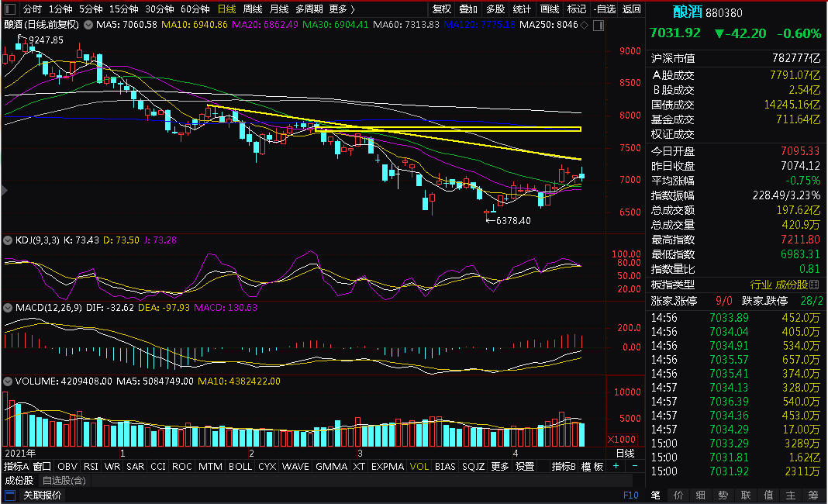Open the dropdown beside 酿酒(日线,前复权)
This screenshot has height=504, width=828.
88,25
